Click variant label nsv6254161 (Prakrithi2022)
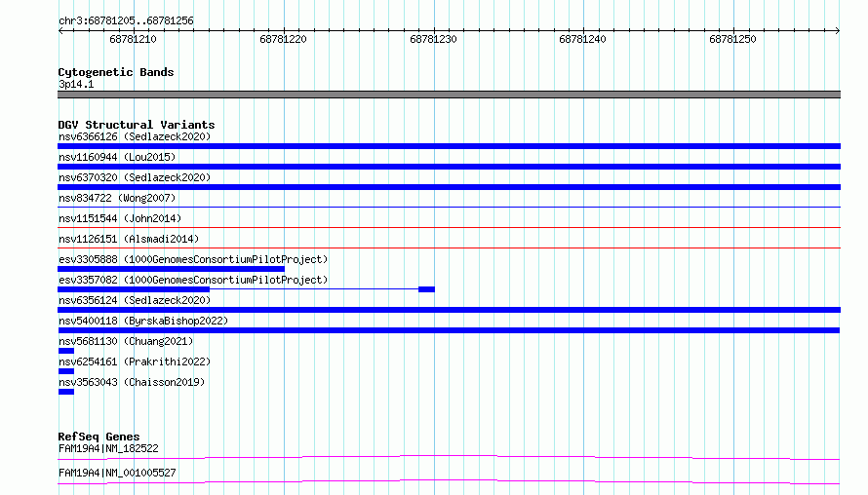Image resolution: width=868 pixels, height=495 pixels. click(x=135, y=362)
